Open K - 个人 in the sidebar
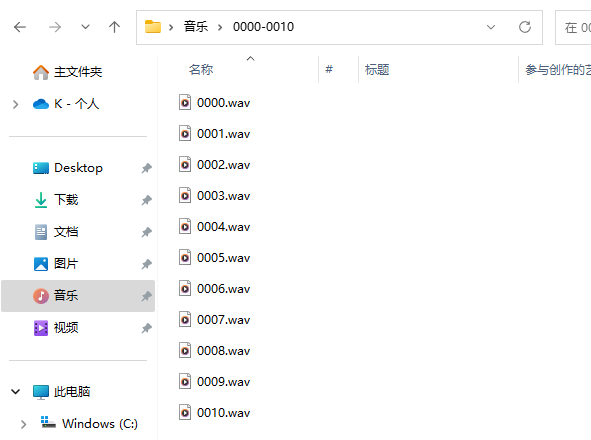 point(77,104)
